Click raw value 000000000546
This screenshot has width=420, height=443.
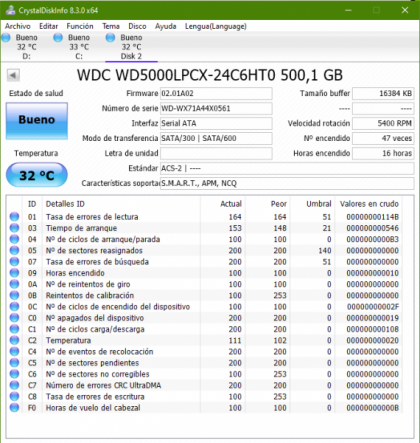pos(373,228)
